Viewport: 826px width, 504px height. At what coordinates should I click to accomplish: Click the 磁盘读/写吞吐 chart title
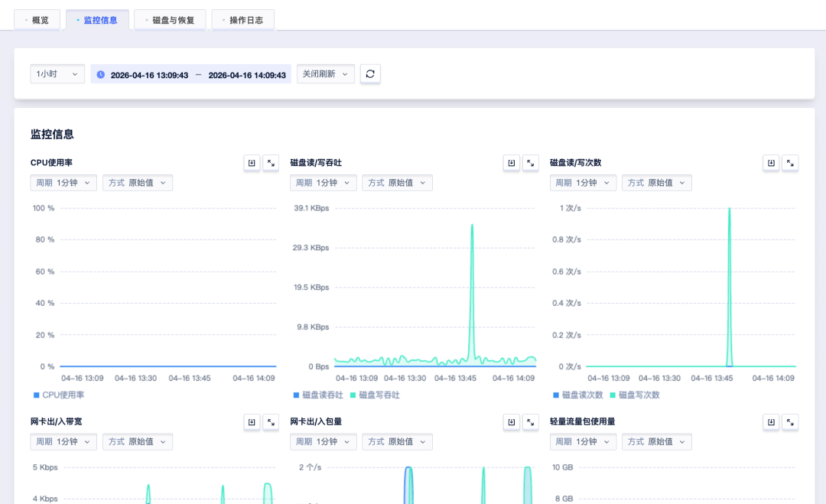[x=316, y=163]
